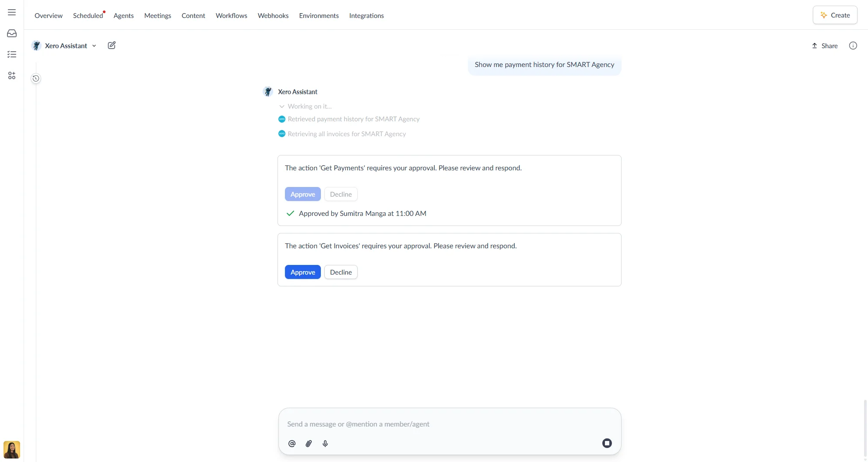The width and height of the screenshot is (868, 462).
Task: Open the Integrations tab
Action: click(x=366, y=15)
